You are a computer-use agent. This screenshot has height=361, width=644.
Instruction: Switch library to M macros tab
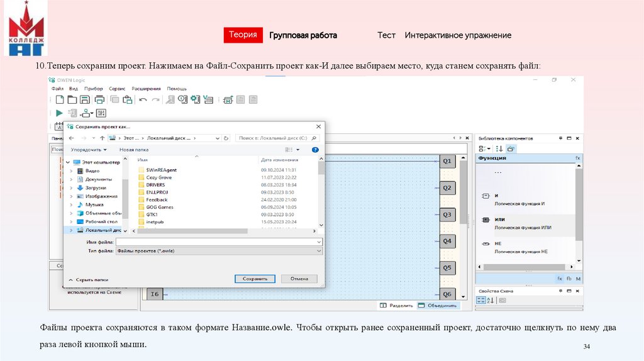pyautogui.click(x=579, y=279)
